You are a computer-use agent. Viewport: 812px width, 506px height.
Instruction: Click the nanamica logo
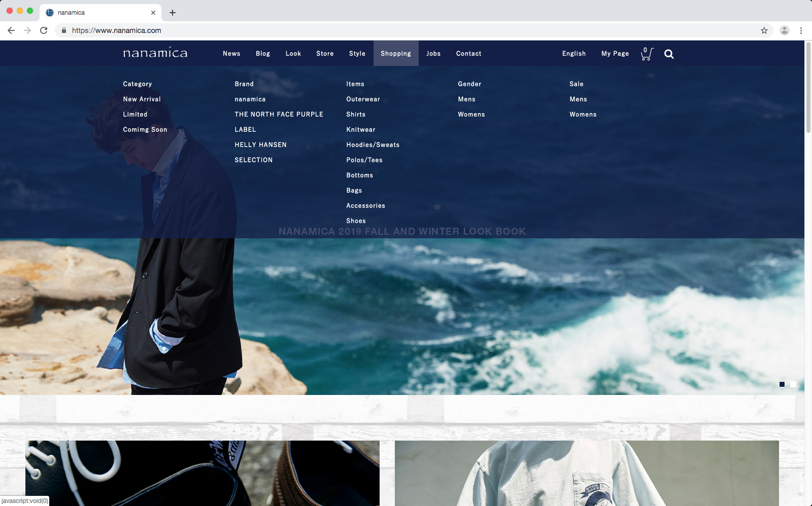[155, 53]
